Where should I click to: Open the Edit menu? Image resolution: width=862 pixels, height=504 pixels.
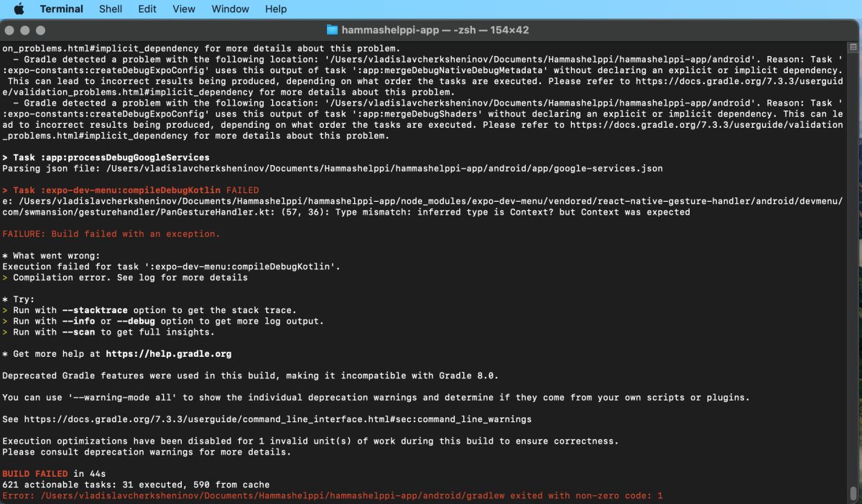pyautogui.click(x=147, y=9)
